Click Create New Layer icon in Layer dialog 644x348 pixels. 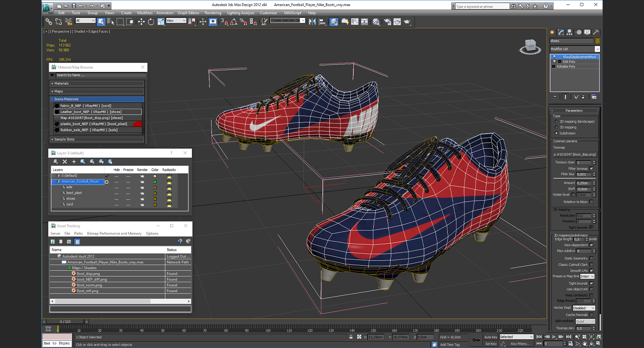click(56, 161)
